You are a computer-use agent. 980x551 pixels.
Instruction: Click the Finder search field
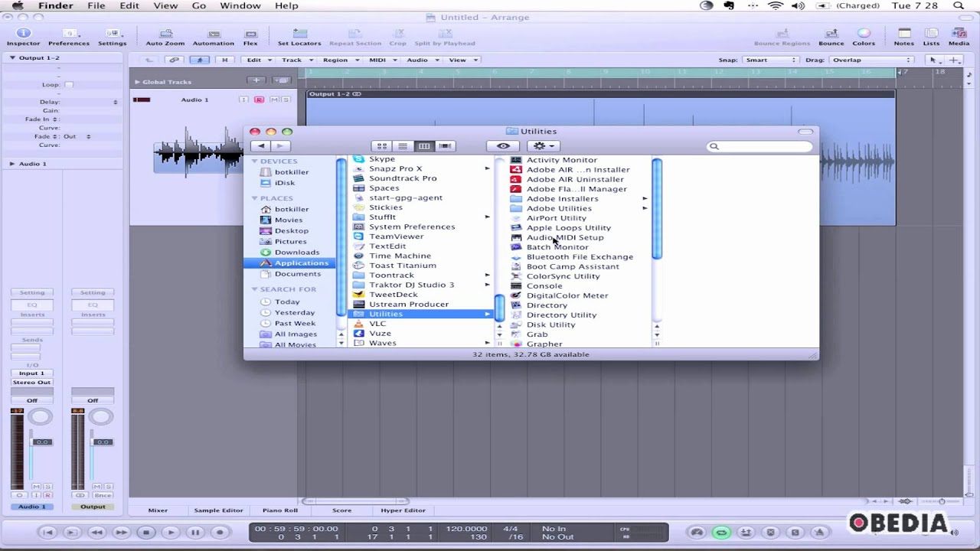coord(759,146)
